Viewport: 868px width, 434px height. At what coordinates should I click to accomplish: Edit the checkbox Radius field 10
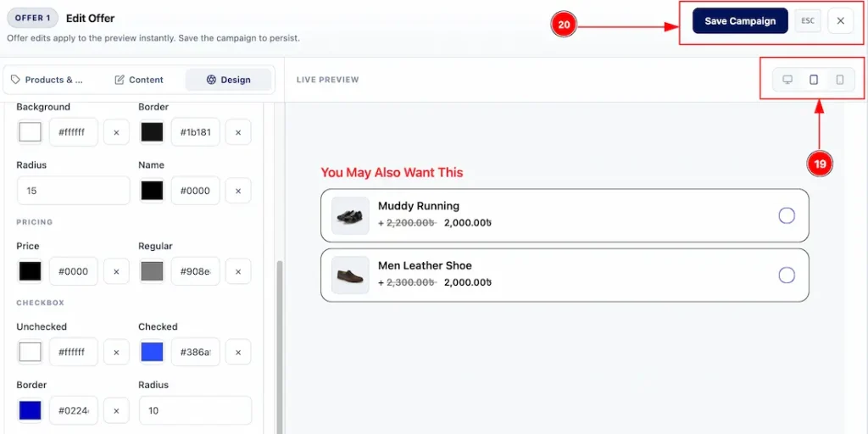pyautogui.click(x=196, y=410)
